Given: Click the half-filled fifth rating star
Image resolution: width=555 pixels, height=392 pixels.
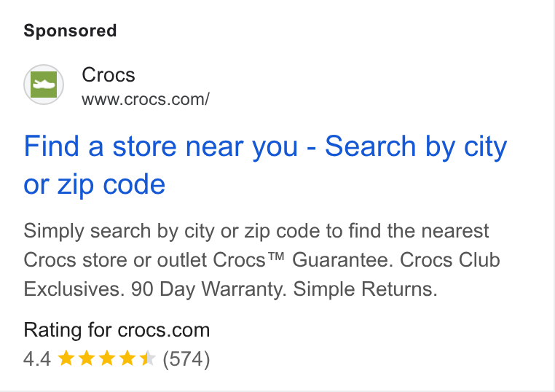Looking at the screenshot, I should (x=148, y=358).
